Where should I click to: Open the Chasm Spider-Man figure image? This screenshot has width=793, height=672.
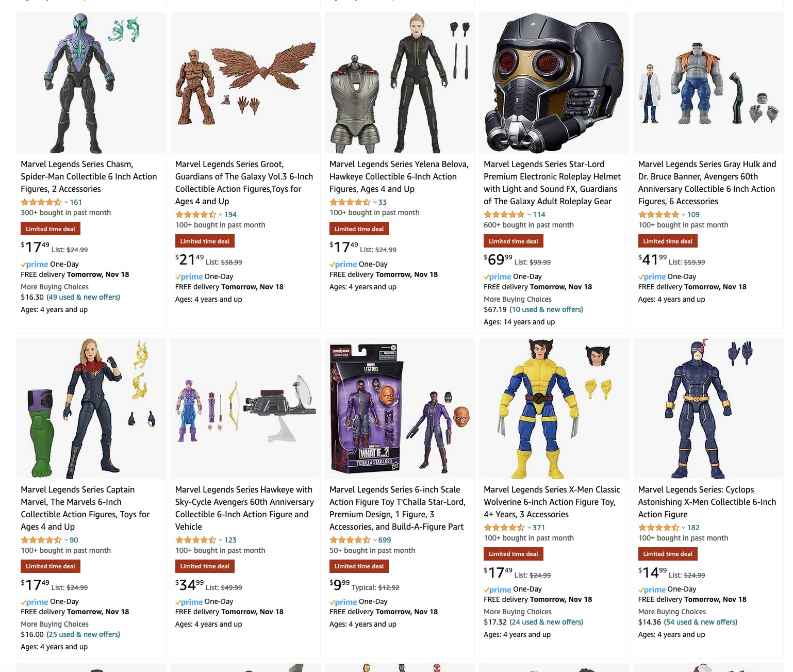pos(91,83)
